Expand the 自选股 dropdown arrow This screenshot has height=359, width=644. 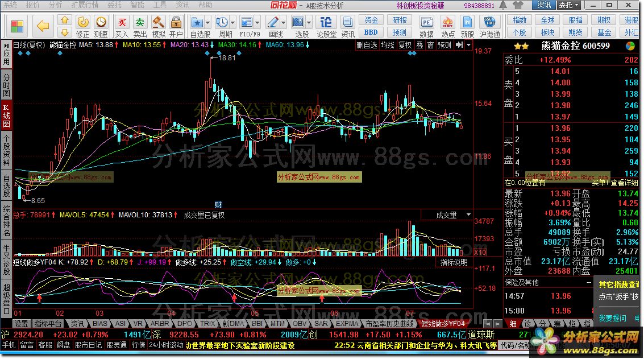207,23
